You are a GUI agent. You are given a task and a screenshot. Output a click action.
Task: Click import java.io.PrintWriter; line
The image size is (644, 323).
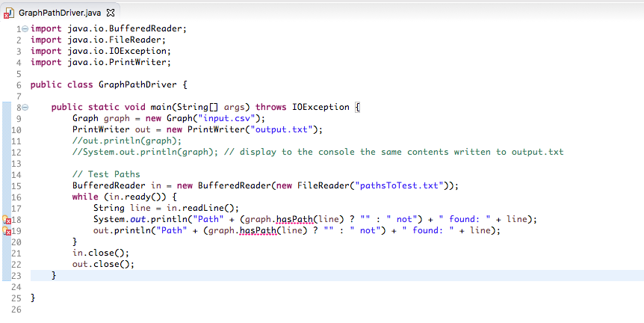pyautogui.click(x=101, y=63)
